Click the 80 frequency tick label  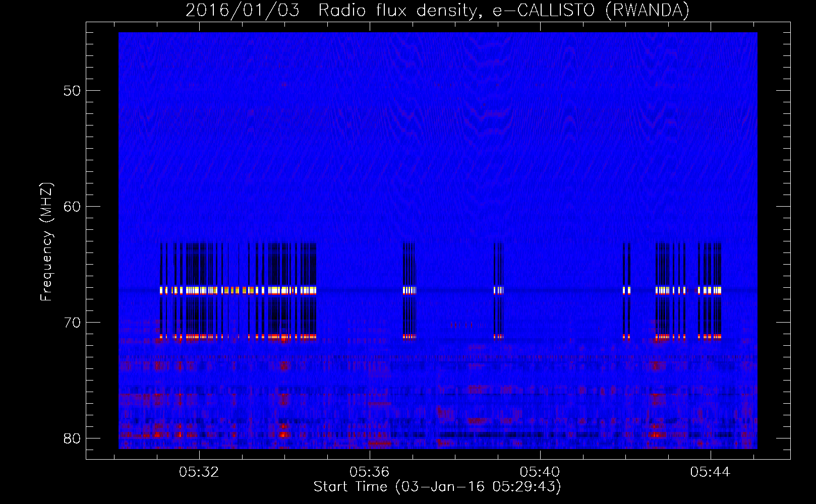(x=72, y=438)
